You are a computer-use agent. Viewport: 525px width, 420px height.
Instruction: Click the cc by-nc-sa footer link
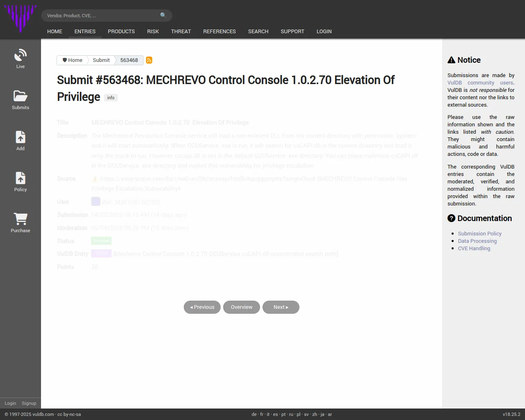click(x=69, y=414)
